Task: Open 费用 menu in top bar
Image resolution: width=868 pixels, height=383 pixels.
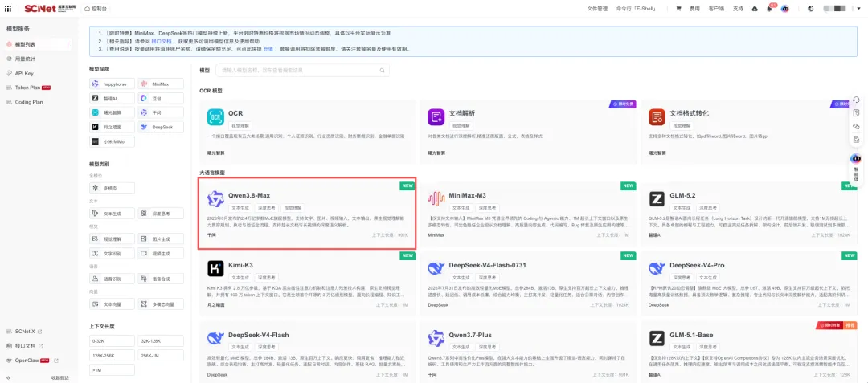Action: point(694,9)
